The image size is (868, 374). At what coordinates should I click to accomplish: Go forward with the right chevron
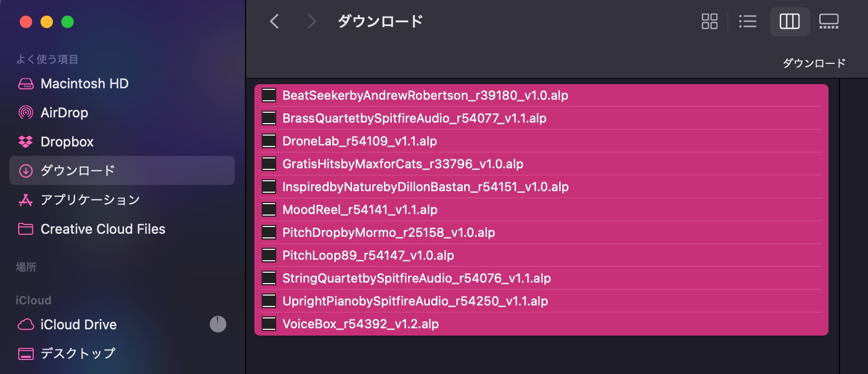(x=311, y=21)
